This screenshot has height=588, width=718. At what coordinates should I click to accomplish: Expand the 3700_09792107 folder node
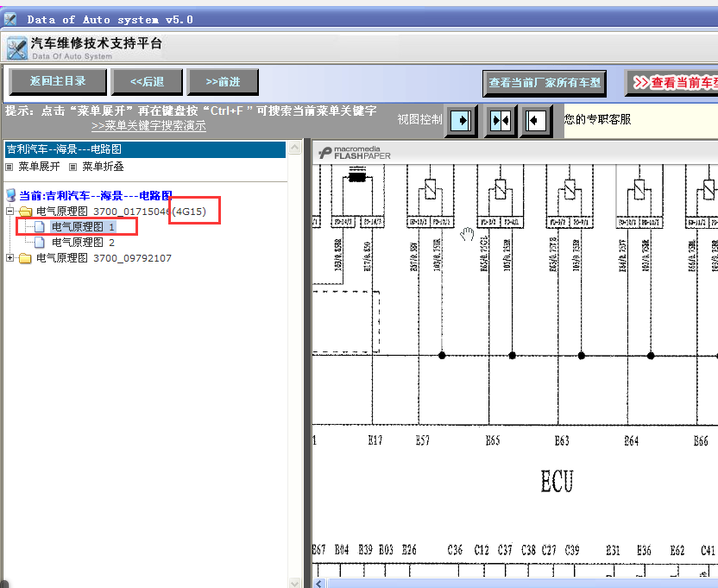pos(10,258)
